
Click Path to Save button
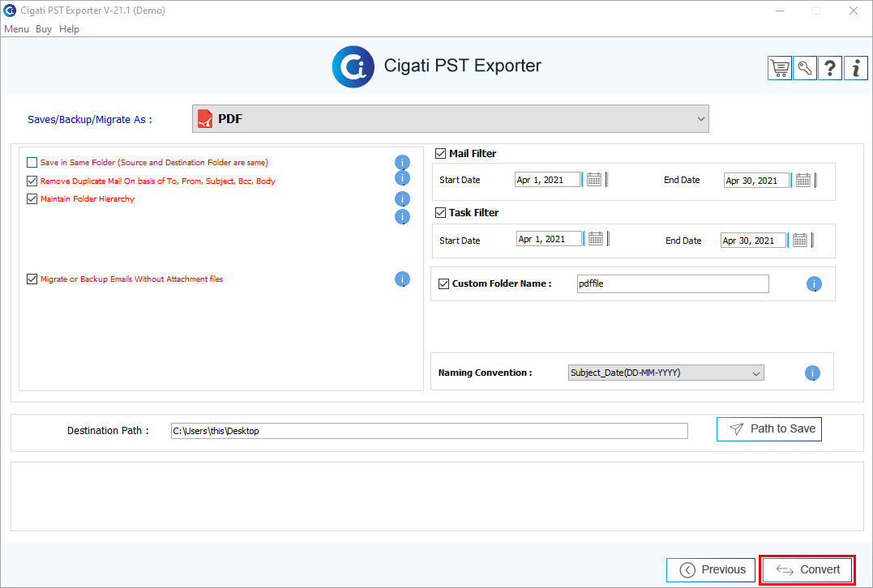(x=769, y=429)
